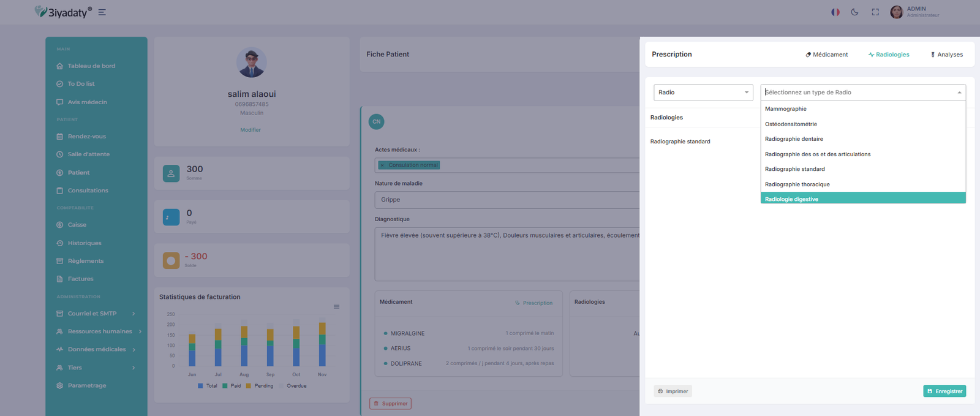Open the admin profile avatar
This screenshot has width=980, height=416.
click(x=896, y=12)
